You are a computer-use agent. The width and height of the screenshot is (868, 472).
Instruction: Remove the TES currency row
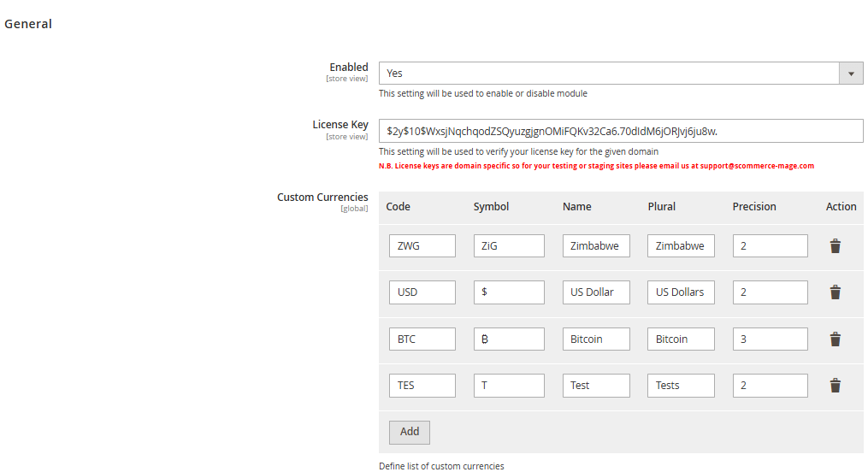[x=835, y=386]
